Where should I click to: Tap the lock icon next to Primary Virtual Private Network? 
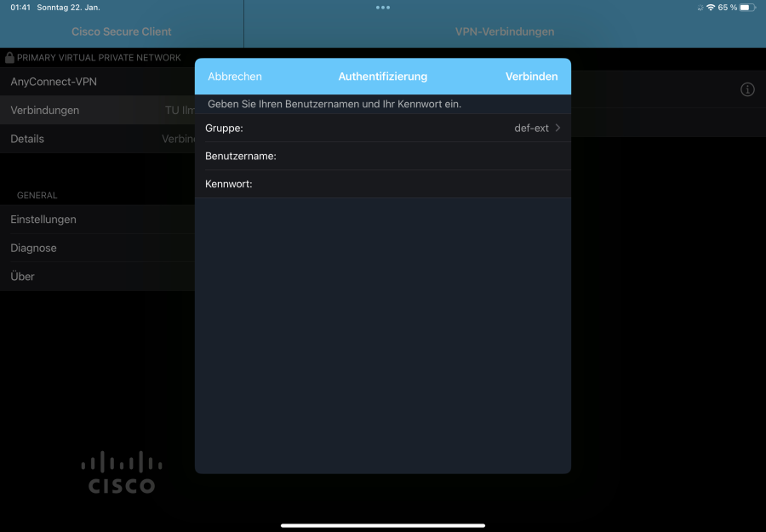9,57
